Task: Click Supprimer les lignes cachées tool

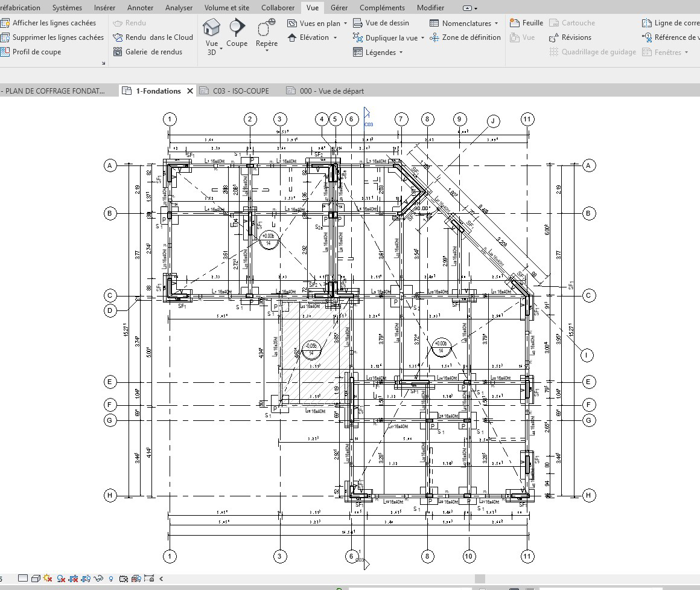Action: pyautogui.click(x=52, y=37)
